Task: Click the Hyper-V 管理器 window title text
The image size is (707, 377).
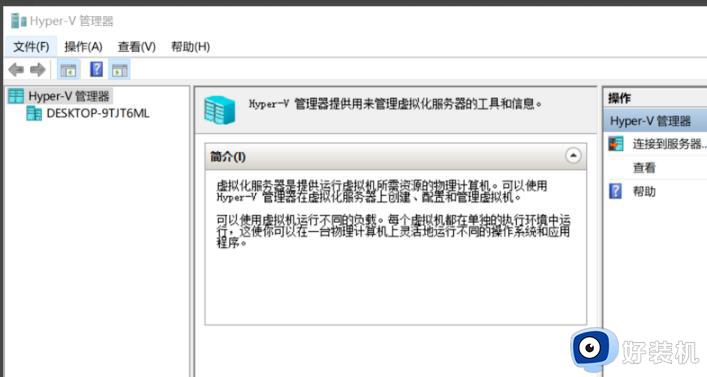Action: tap(71, 21)
